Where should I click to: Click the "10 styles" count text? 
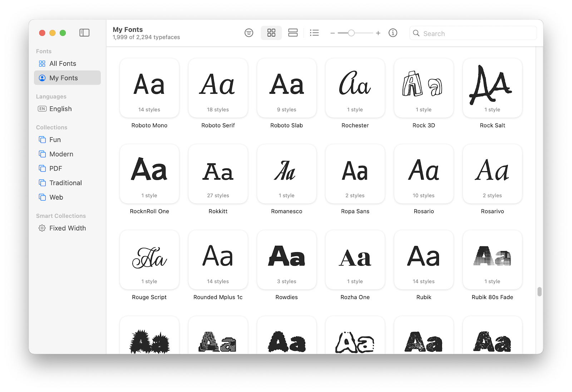(x=424, y=196)
